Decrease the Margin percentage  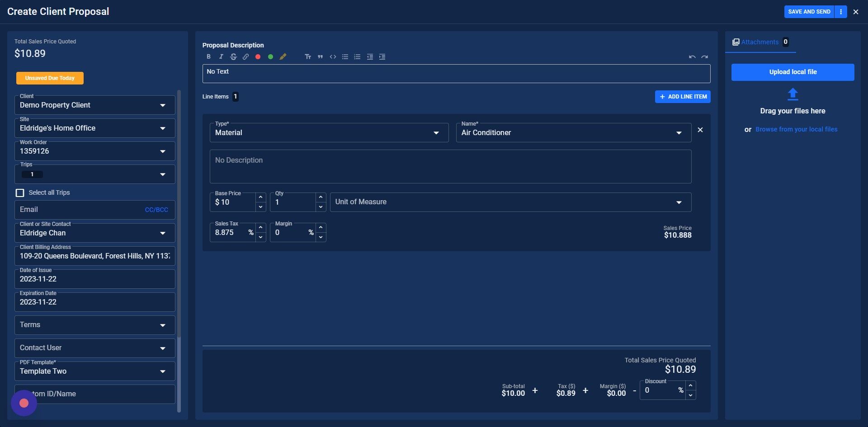(321, 237)
